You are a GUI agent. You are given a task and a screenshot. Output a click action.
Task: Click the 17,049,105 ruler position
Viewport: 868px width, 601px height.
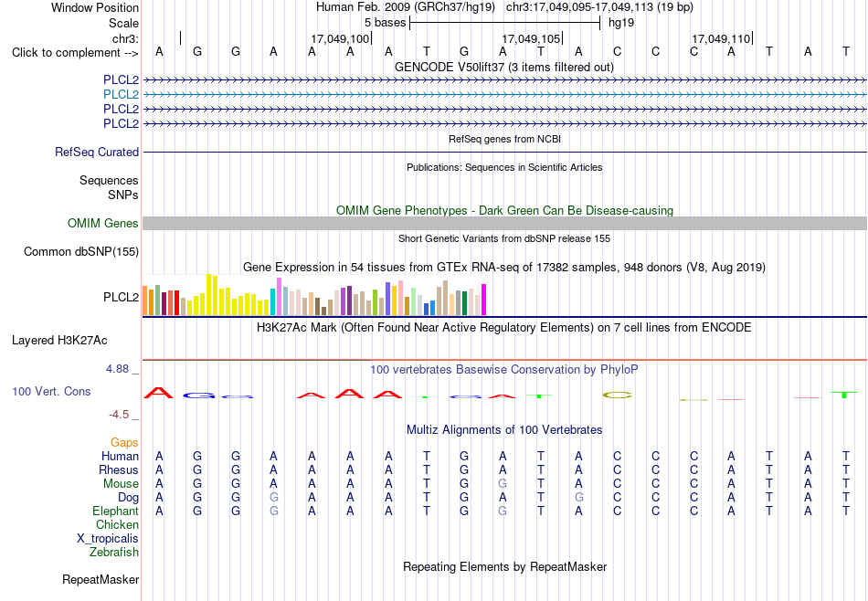531,38
